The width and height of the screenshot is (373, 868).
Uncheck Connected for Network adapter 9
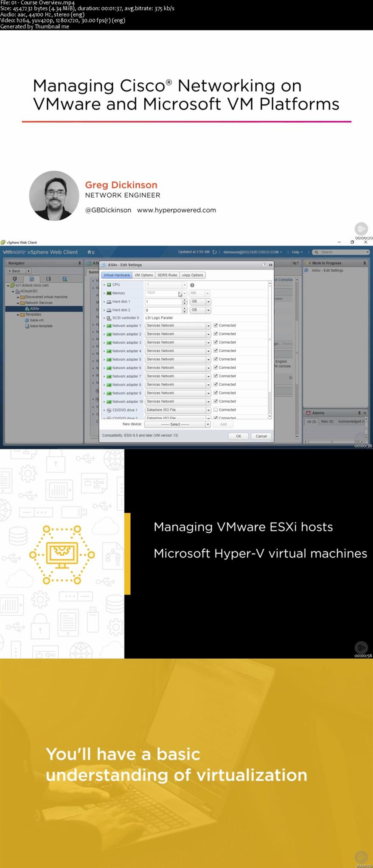coord(216,393)
